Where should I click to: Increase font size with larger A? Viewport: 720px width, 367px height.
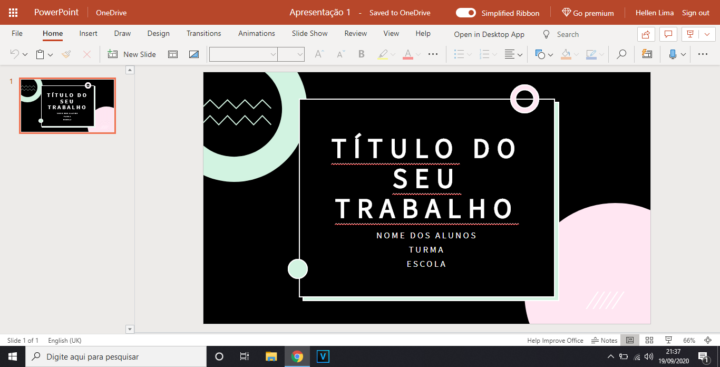point(319,54)
